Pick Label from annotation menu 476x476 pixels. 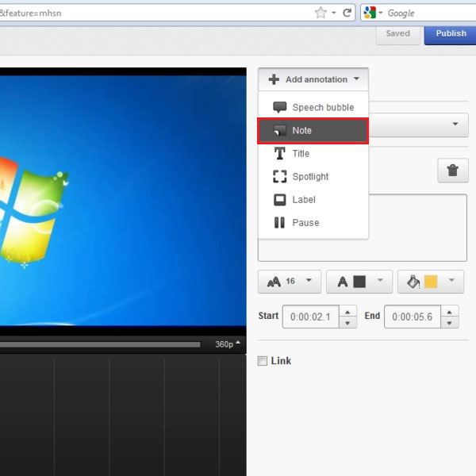point(313,200)
